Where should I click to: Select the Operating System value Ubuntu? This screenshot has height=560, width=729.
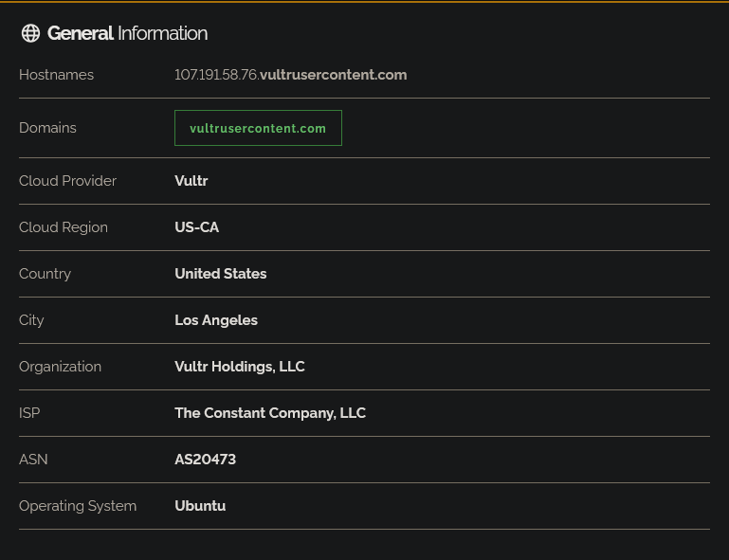pyautogui.click(x=200, y=506)
